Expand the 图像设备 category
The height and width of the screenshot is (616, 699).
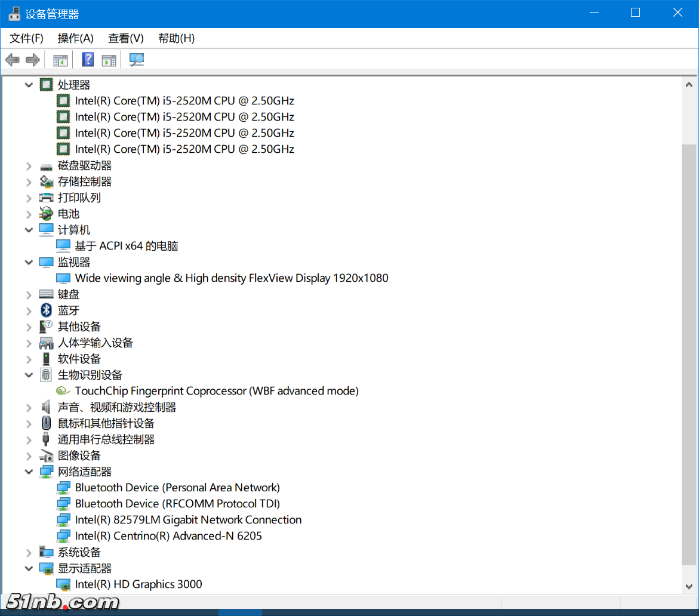[29, 455]
